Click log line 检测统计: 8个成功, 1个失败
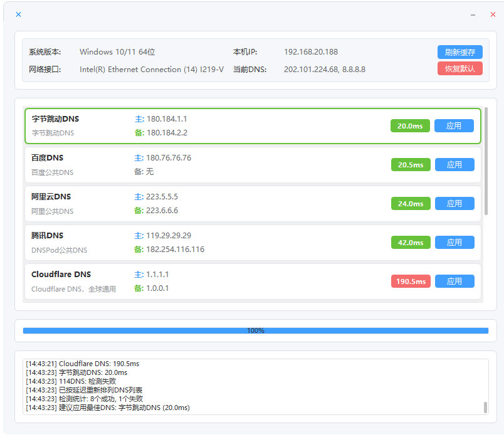This screenshot has width=504, height=437. tap(85, 399)
